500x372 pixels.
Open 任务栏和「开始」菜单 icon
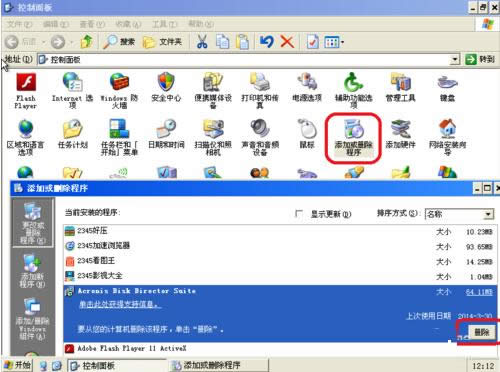pos(119,138)
